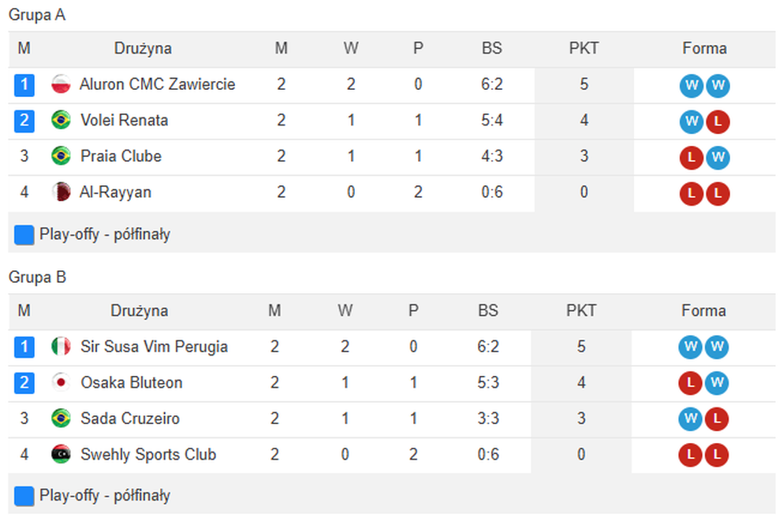Viewport: 783px width, 532px height.
Task: Click the Drużyna header in Grupa B
Action: pyautogui.click(x=139, y=311)
